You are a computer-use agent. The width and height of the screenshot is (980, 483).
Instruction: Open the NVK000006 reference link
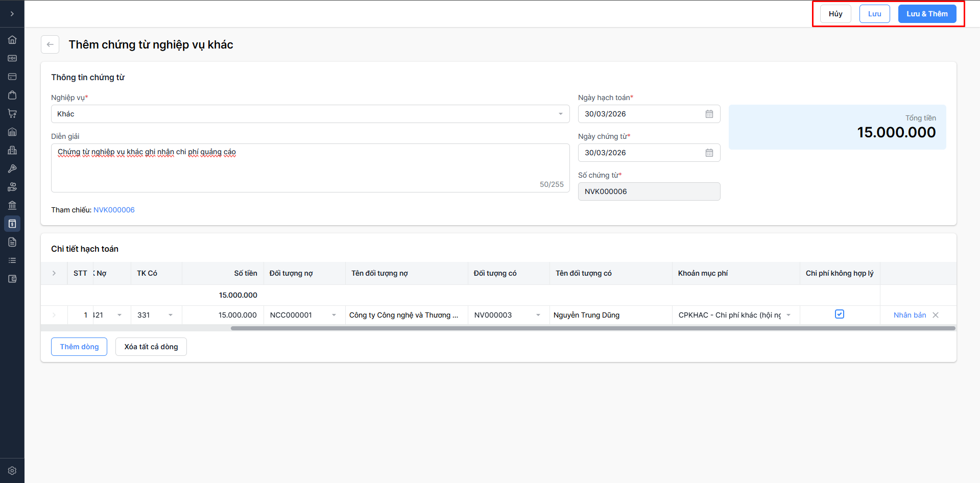(114, 210)
